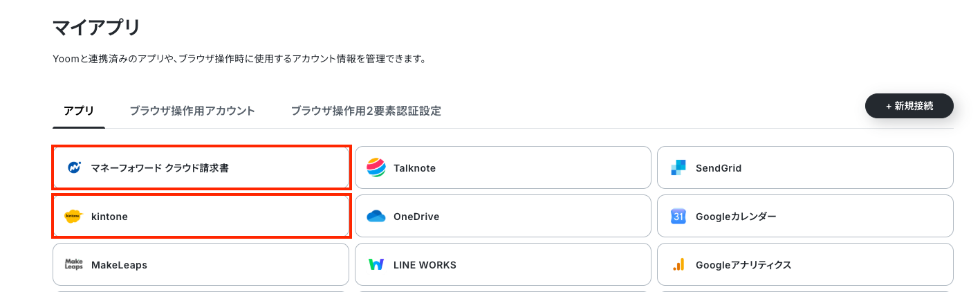Select the LINE WORKS card label
The width and height of the screenshot is (980, 292).
click(425, 265)
